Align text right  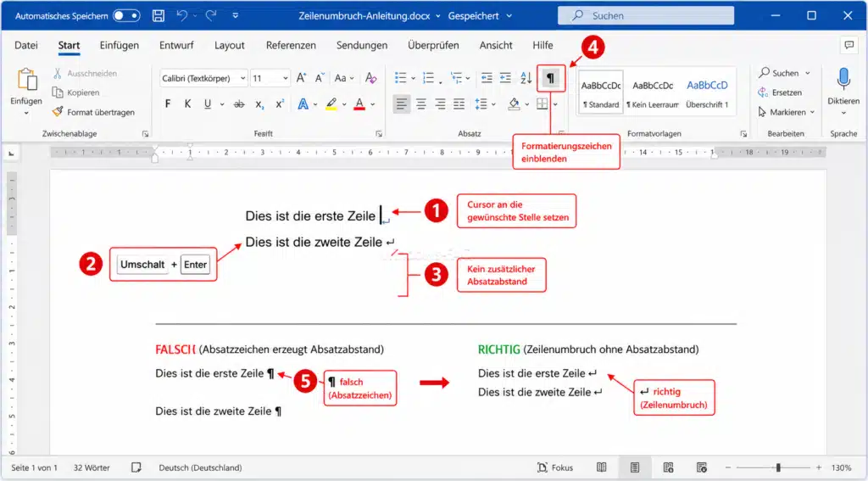click(440, 103)
